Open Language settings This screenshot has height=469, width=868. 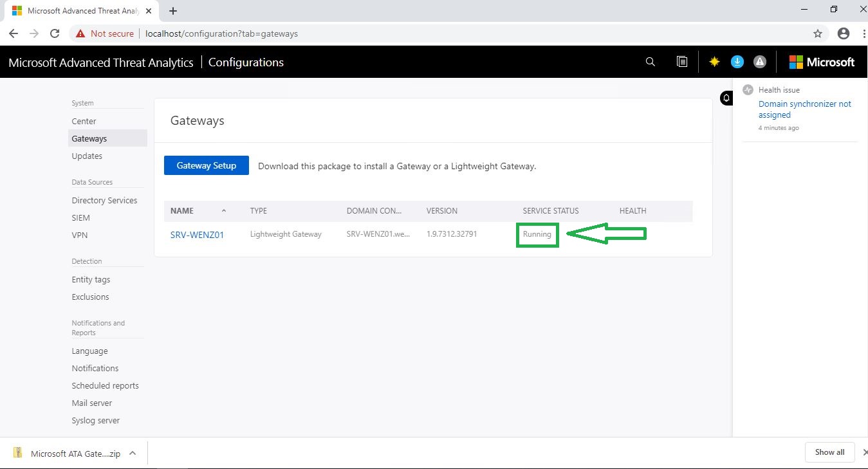[x=89, y=351]
